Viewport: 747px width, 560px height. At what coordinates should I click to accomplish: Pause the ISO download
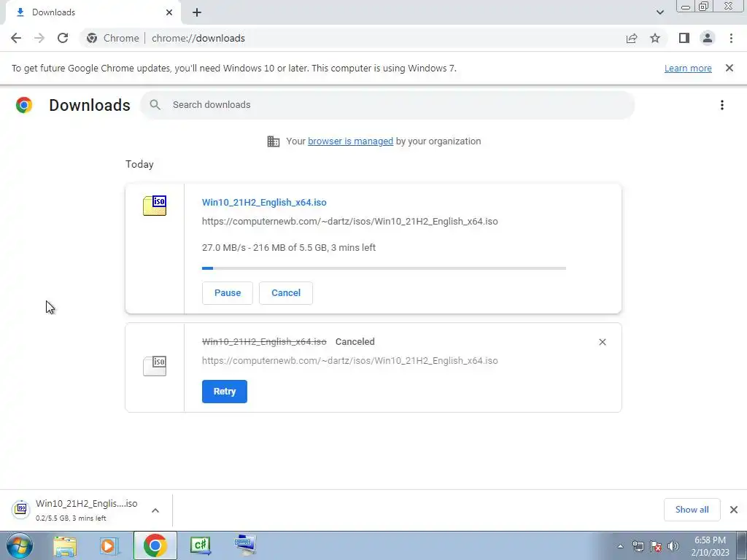pos(228,293)
